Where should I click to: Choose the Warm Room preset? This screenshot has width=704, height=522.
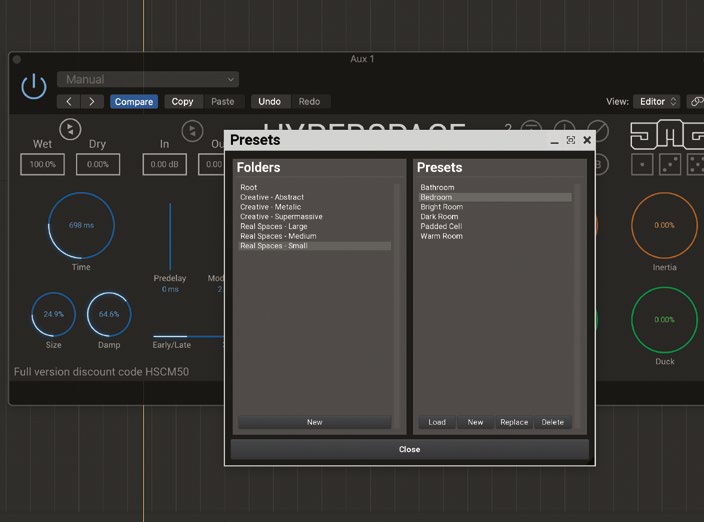click(441, 236)
